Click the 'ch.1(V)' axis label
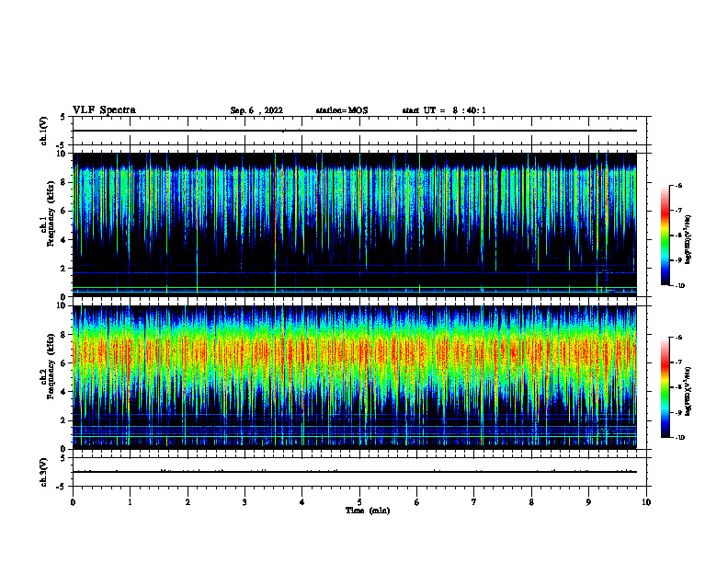This screenshot has width=728, height=563. tap(43, 131)
